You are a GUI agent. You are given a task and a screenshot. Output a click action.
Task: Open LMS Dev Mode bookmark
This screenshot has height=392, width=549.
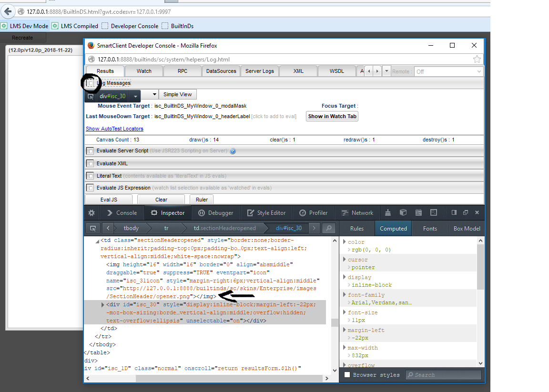(25, 26)
